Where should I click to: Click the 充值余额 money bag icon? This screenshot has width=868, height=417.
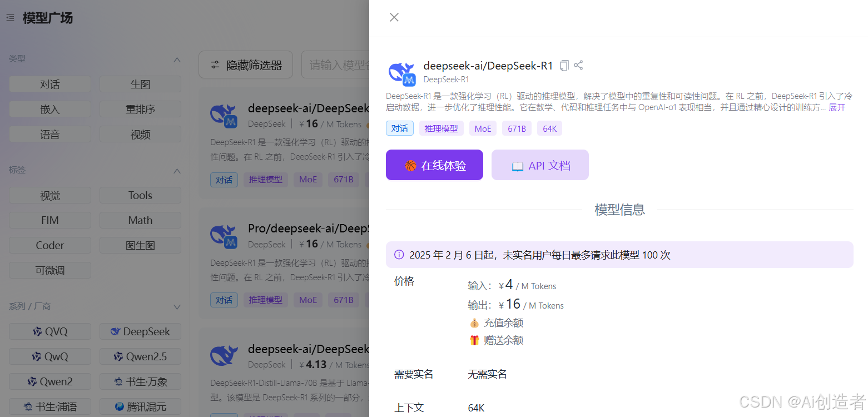point(474,322)
